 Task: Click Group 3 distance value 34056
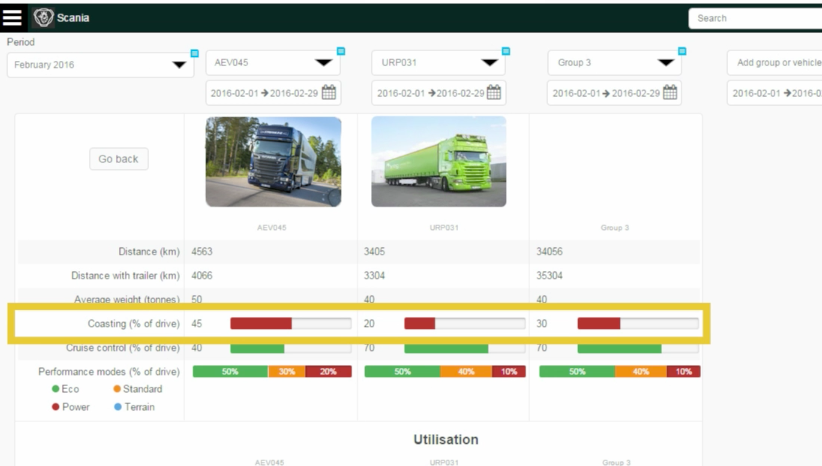point(549,252)
